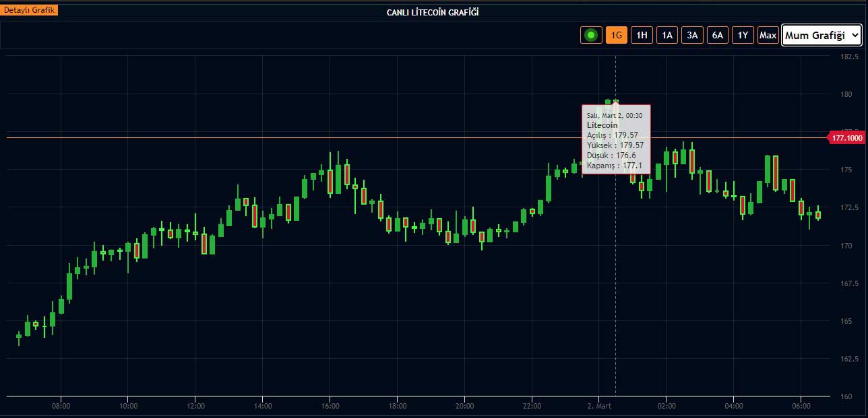Click the 06:00 time axis label
Screen dimensions: 868x418
tap(801, 406)
